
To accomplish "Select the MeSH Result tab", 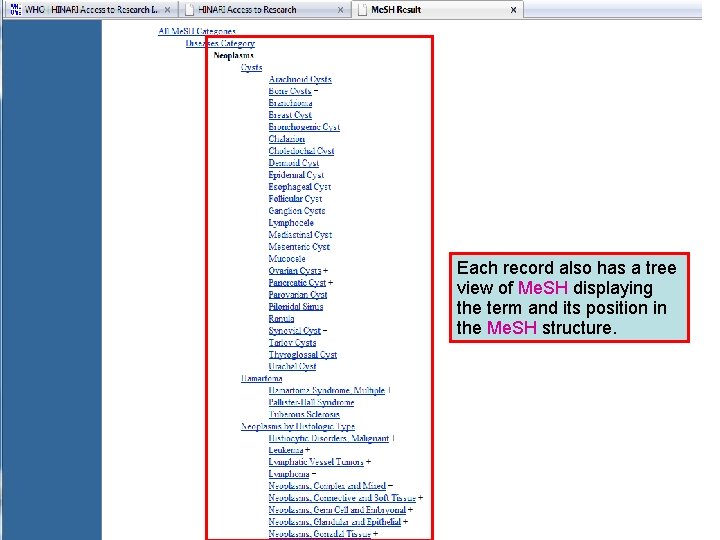I will [438, 9].
